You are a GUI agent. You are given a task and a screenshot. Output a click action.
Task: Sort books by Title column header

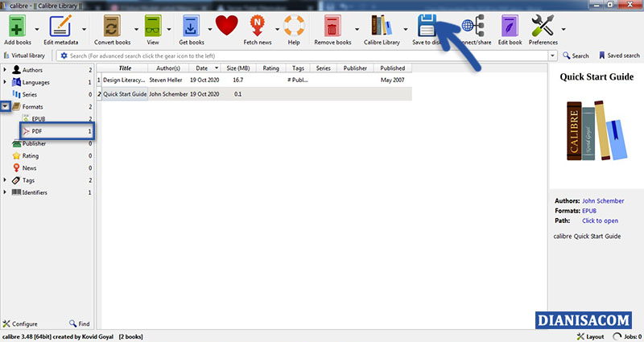pos(125,68)
